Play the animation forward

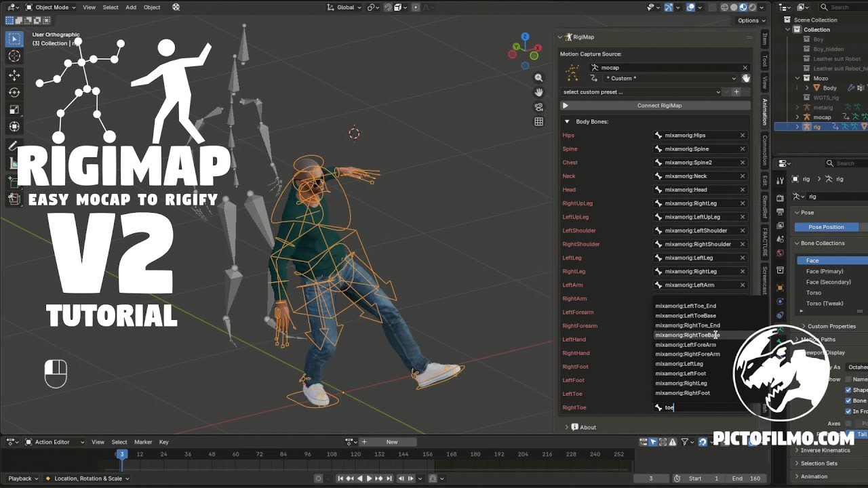[370, 479]
